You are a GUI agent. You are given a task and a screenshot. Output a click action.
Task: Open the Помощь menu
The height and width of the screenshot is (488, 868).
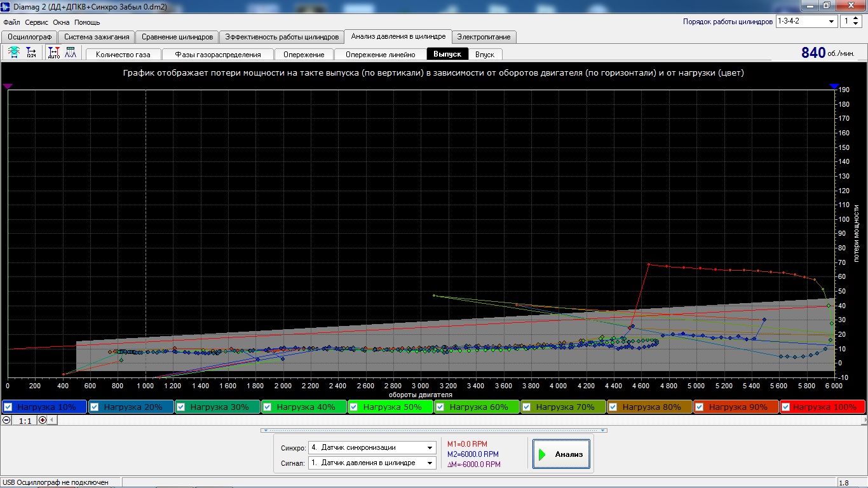click(x=87, y=22)
